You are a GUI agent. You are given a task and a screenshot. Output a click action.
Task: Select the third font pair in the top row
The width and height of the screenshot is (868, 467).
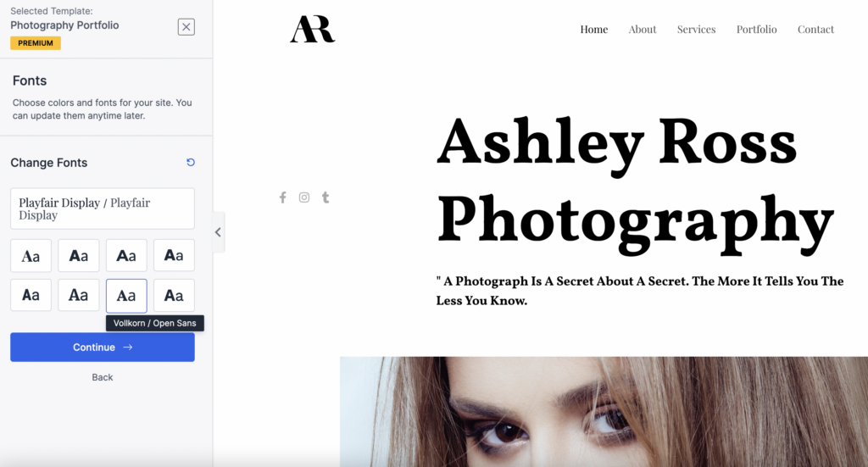point(126,256)
